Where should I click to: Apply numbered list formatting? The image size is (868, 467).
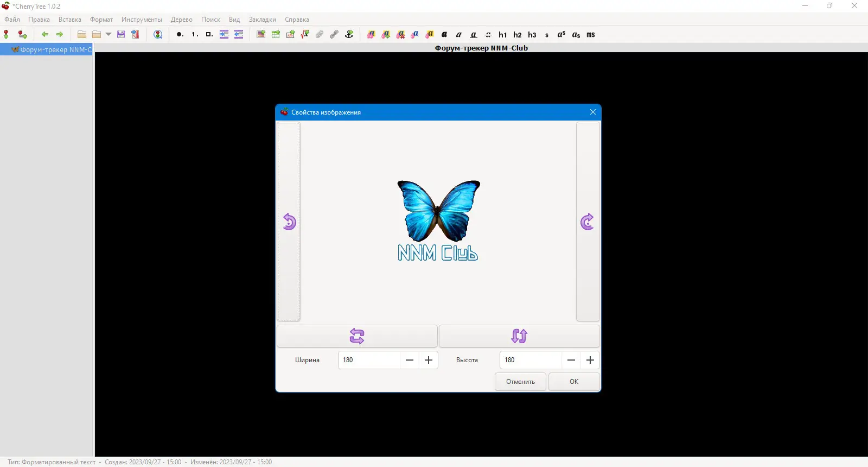[194, 34]
